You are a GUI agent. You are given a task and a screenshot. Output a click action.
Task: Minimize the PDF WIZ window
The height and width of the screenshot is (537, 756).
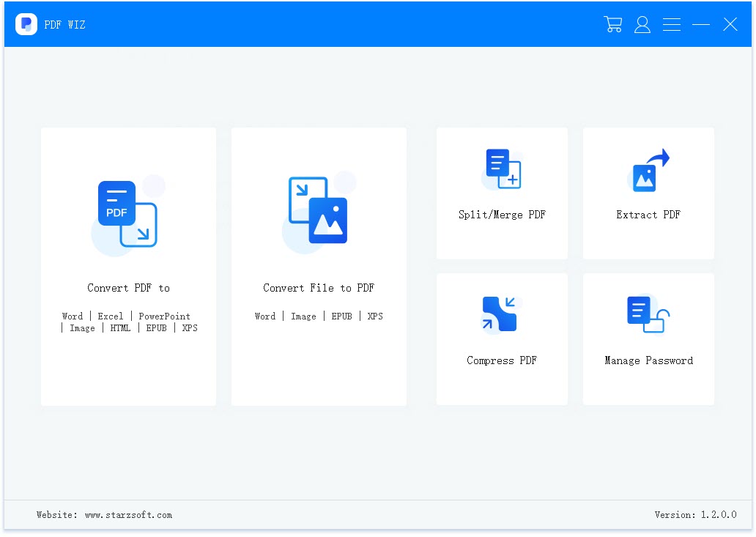coord(701,24)
